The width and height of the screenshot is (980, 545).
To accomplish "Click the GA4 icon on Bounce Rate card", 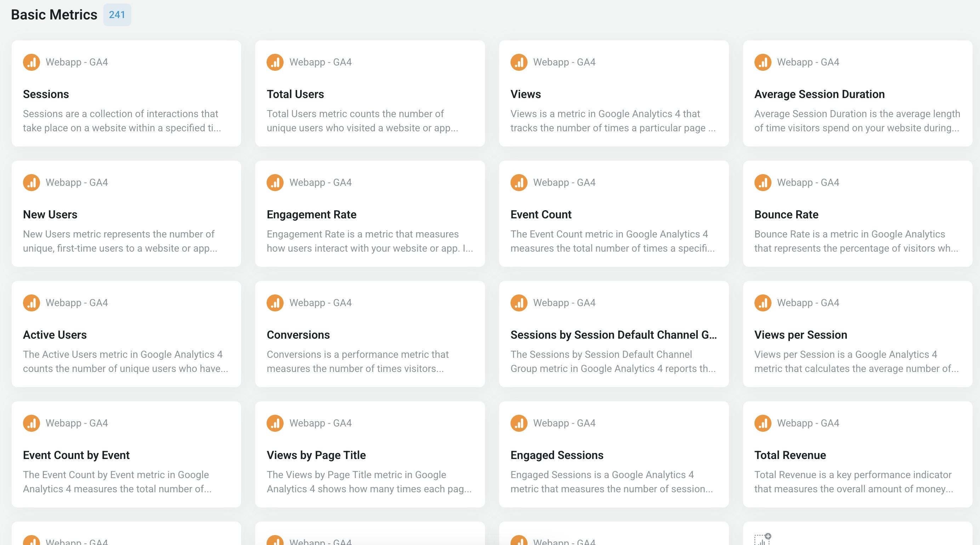I will coord(763,183).
